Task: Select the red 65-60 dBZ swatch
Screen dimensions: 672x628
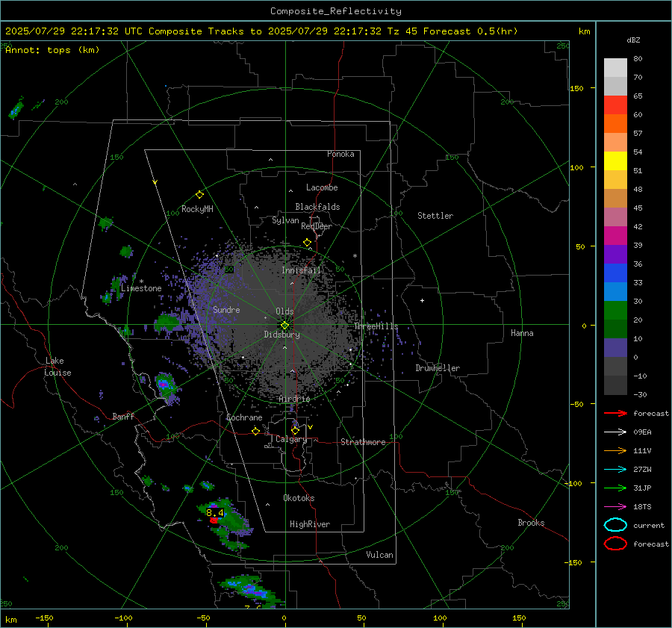Action: pos(615,105)
